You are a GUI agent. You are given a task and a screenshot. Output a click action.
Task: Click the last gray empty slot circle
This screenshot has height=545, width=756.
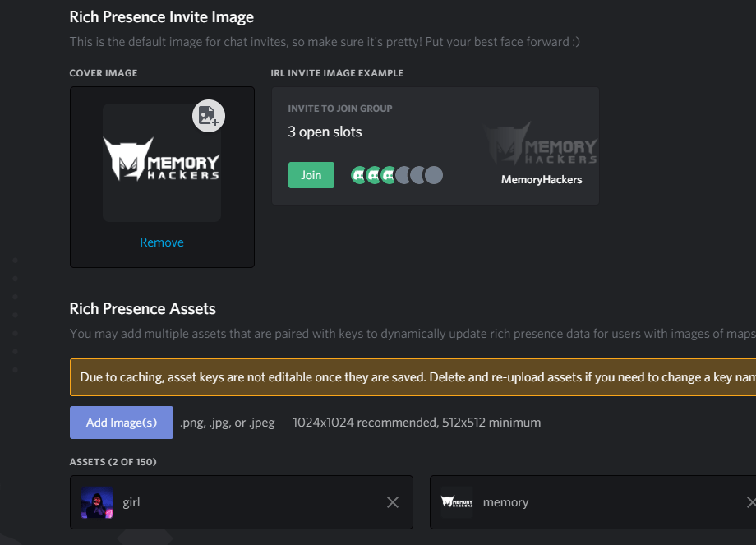(x=434, y=175)
